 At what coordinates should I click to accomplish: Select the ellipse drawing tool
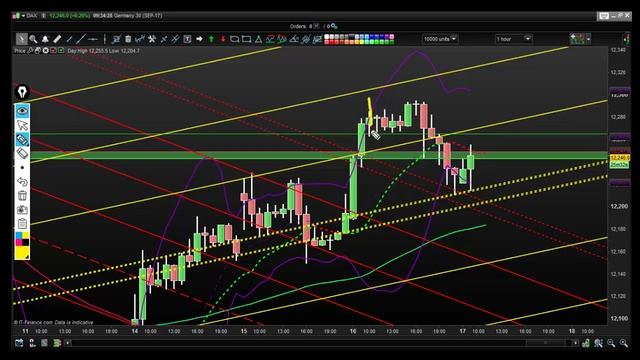click(x=235, y=39)
